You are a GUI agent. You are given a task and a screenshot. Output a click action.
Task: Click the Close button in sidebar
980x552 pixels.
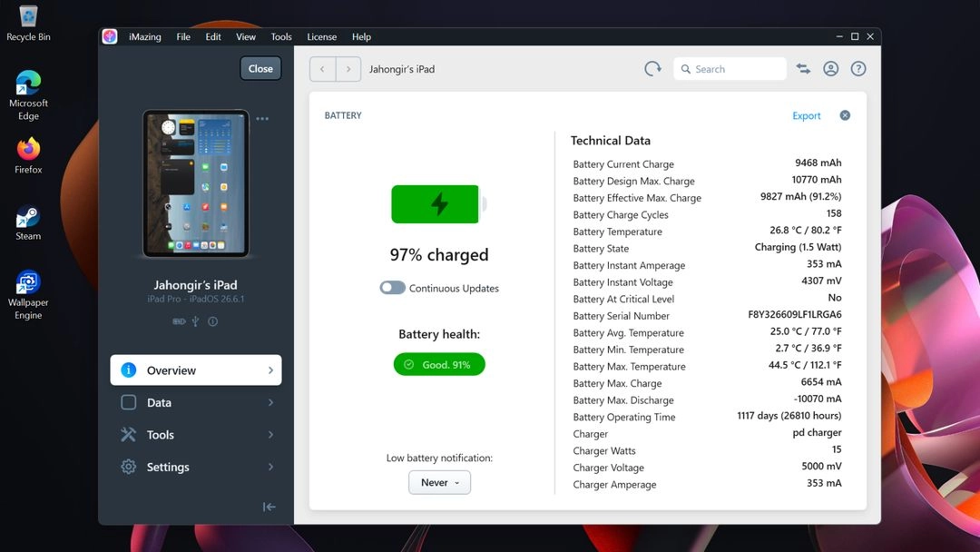(260, 69)
